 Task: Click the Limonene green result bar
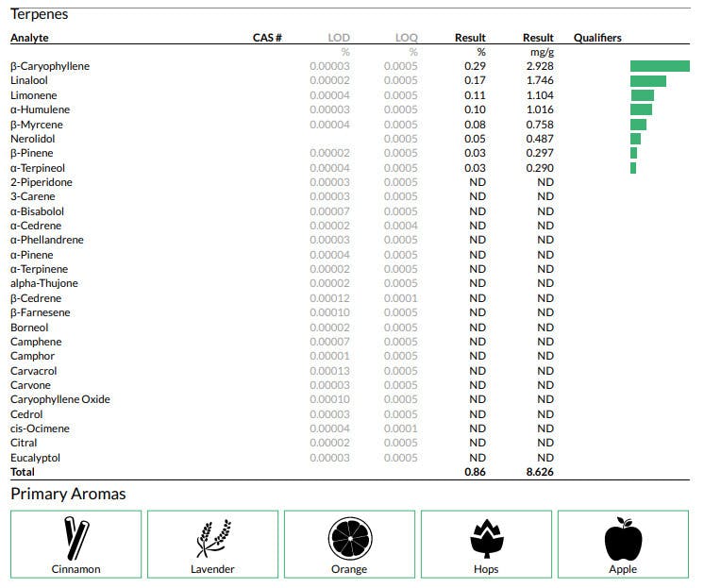coord(642,95)
